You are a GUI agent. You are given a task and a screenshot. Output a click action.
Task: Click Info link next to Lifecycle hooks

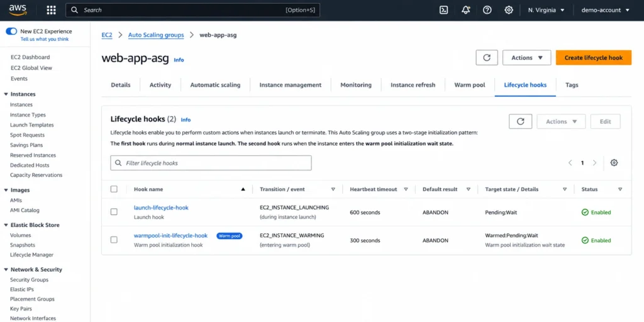pos(186,120)
